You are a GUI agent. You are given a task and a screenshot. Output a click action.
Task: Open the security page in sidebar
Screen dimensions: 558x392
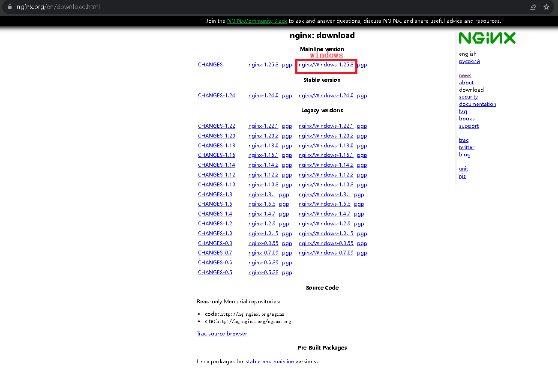(468, 97)
